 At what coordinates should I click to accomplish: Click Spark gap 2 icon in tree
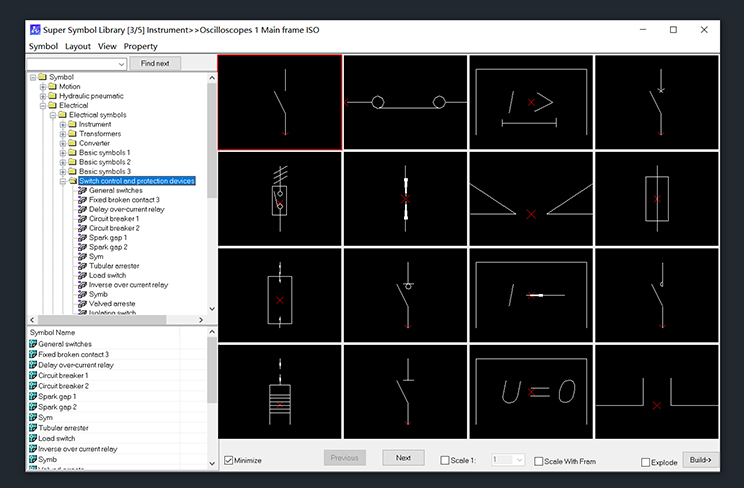82,247
